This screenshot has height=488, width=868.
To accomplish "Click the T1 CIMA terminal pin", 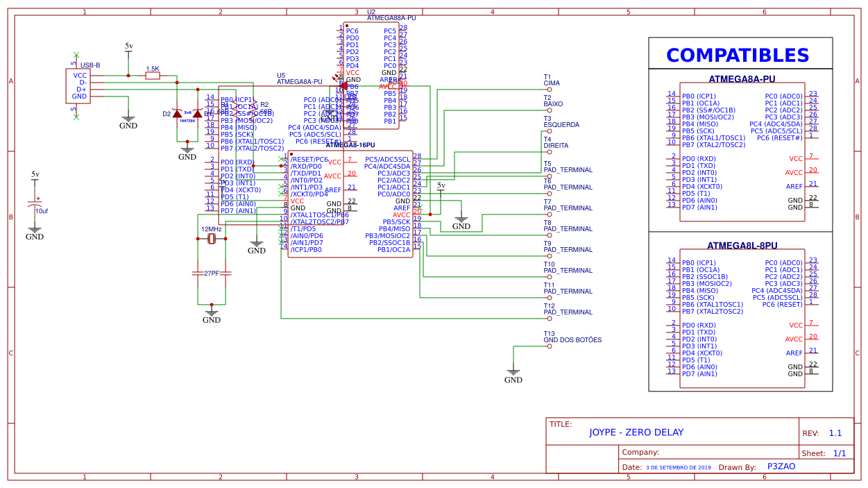I will tap(548, 89).
